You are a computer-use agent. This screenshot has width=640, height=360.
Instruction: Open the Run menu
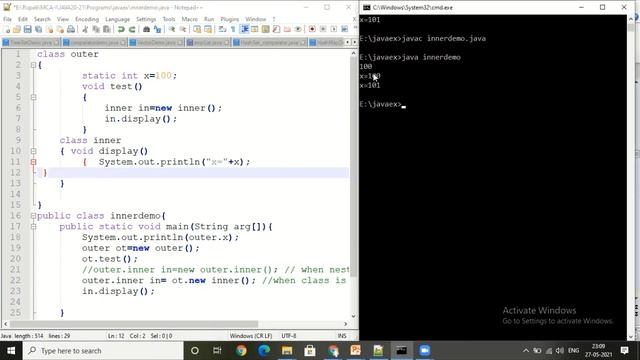click(x=209, y=19)
